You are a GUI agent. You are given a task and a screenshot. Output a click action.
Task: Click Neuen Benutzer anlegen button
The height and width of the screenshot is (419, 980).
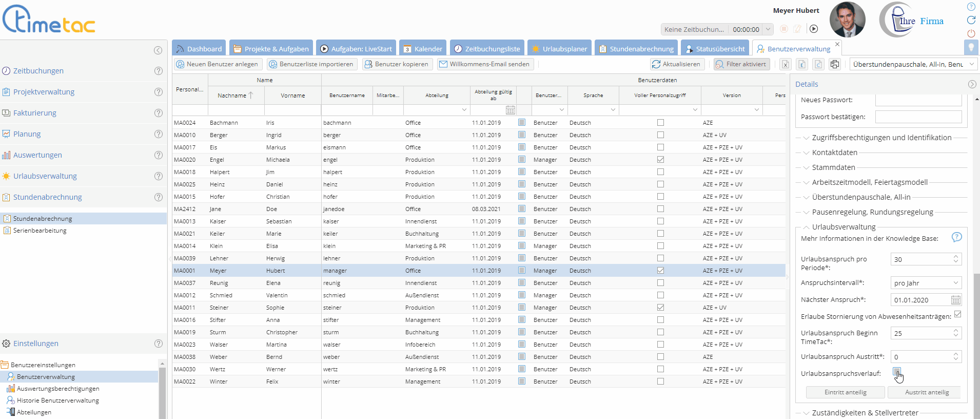(x=218, y=64)
